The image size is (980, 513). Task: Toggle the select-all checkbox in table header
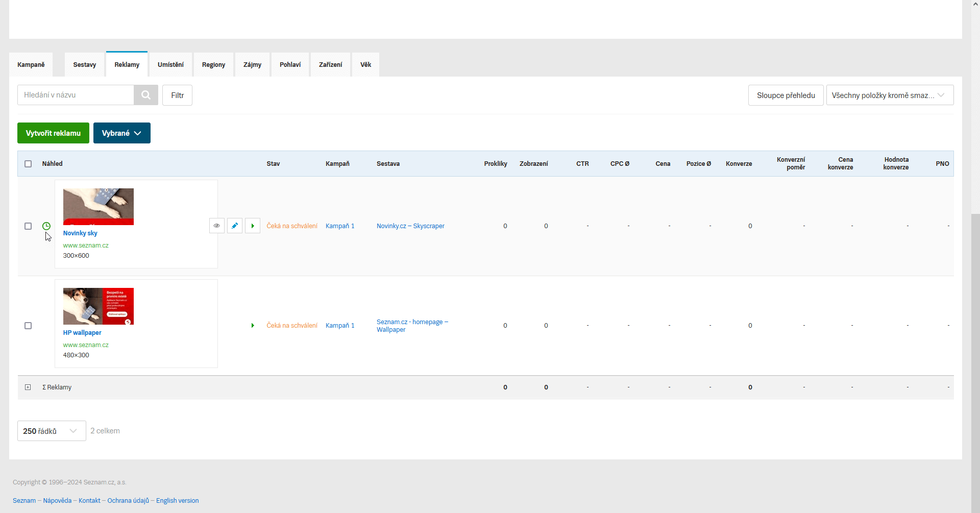tap(28, 164)
